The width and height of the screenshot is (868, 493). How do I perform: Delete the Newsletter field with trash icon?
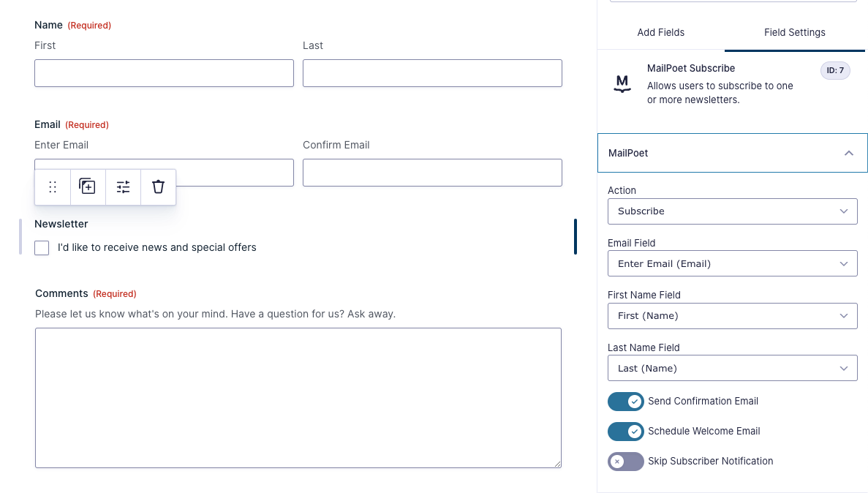pyautogui.click(x=158, y=187)
